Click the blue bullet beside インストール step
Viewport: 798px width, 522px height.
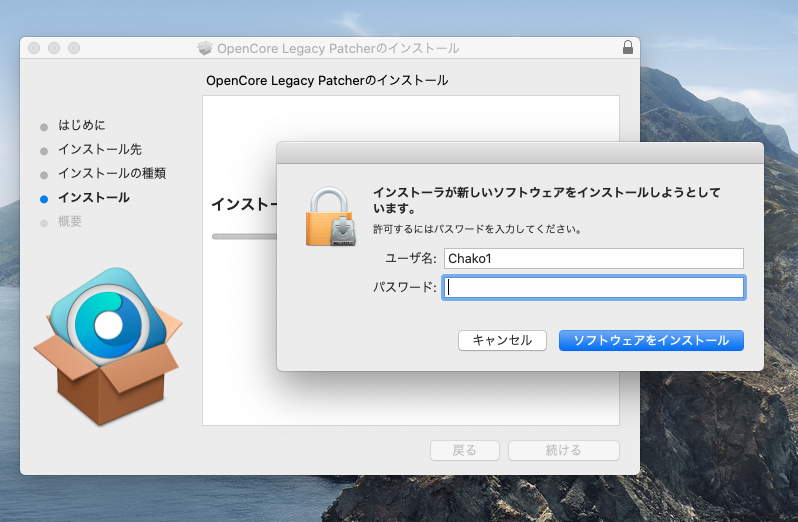pyautogui.click(x=43, y=199)
